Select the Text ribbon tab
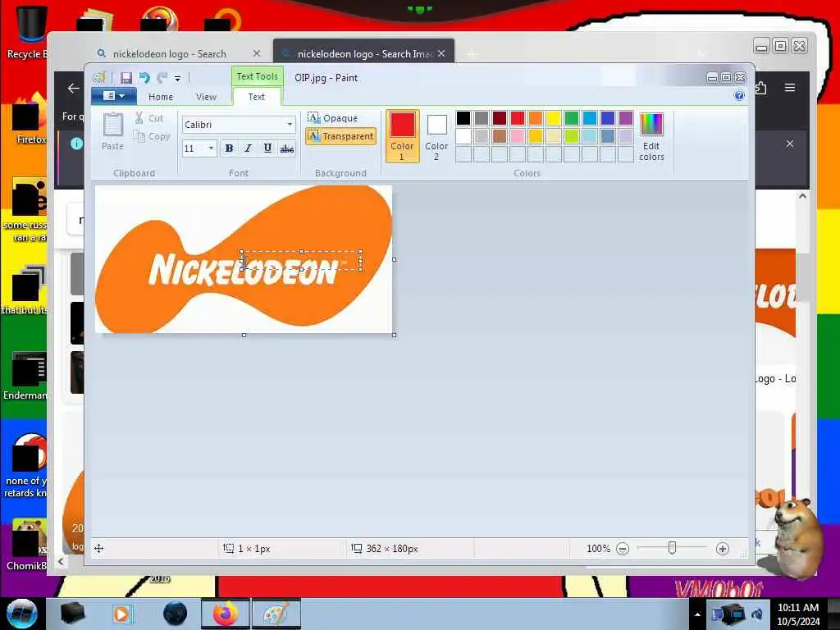This screenshot has height=630, width=840. tap(257, 97)
